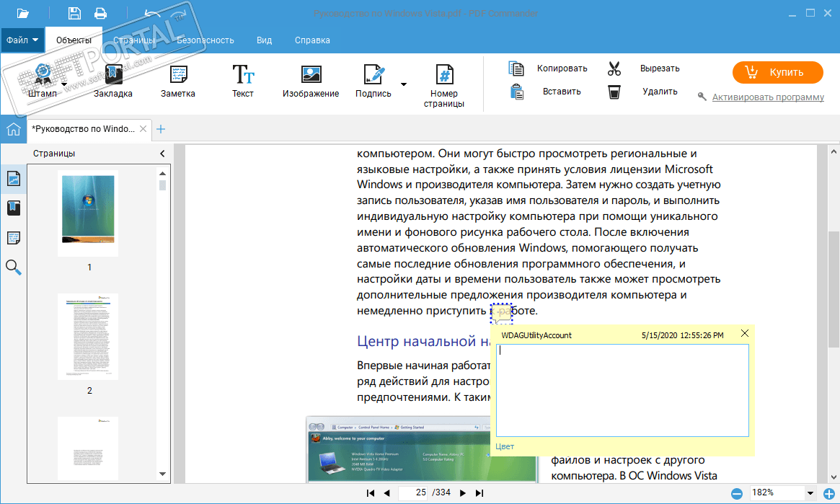The width and height of the screenshot is (840, 504).
Task: Print the document using the printer icon
Action: point(100,14)
